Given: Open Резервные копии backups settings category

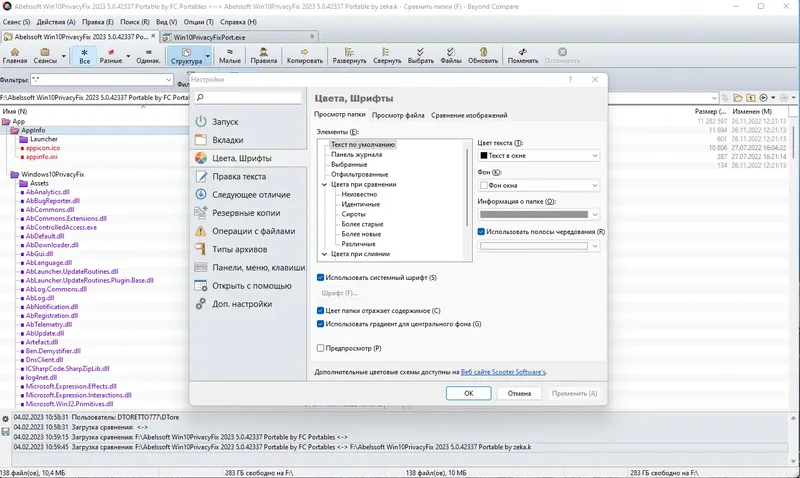Looking at the screenshot, I should (248, 213).
